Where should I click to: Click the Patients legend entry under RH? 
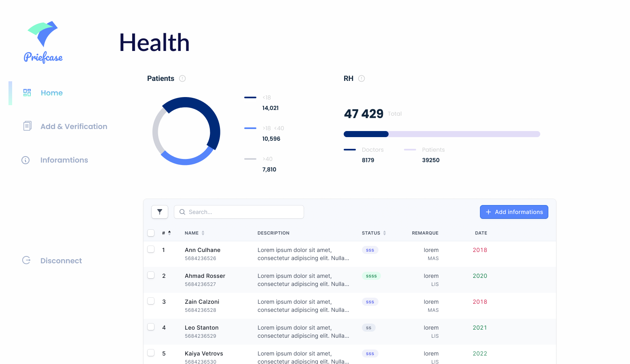[x=424, y=155]
